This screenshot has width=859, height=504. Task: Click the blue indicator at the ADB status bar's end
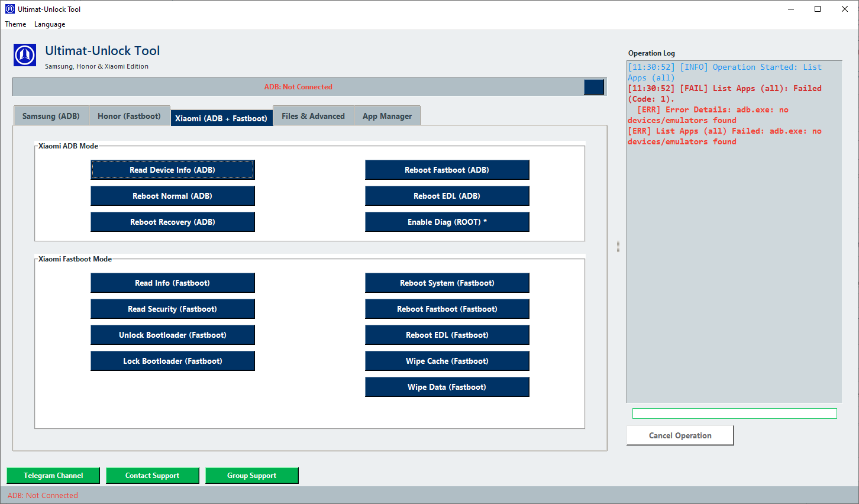tap(594, 86)
